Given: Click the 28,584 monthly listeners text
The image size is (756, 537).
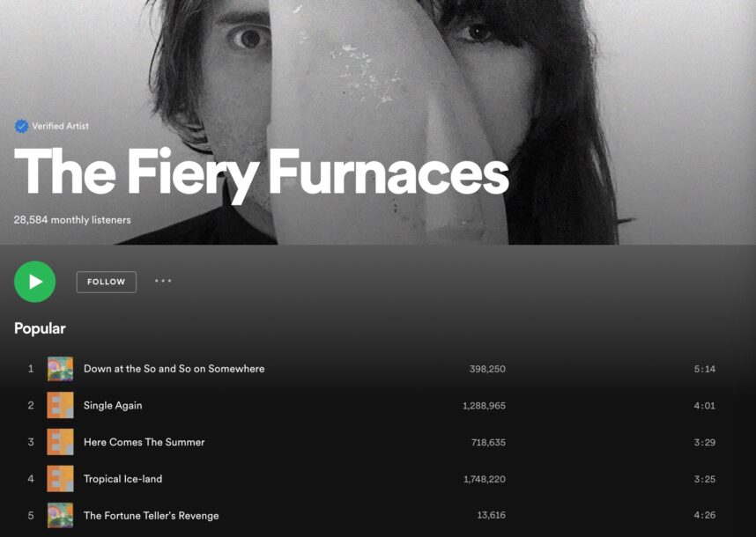Looking at the screenshot, I should 72,220.
